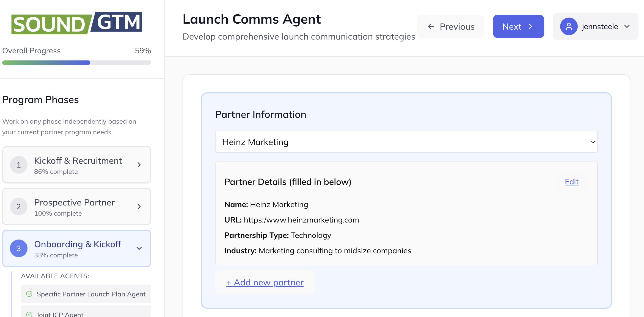This screenshot has height=317, width=644.
Task: Click the Industry: Marketing consulting text
Action: pyautogui.click(x=318, y=251)
